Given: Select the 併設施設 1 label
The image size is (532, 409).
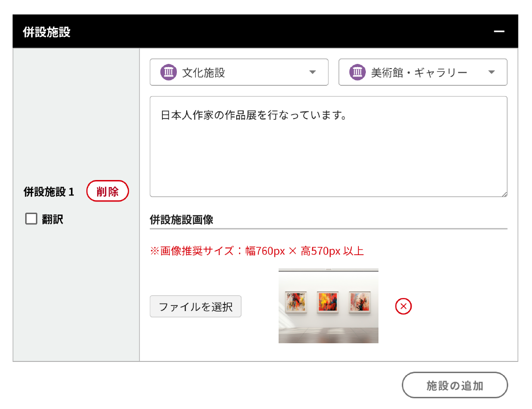Looking at the screenshot, I should (x=49, y=192).
